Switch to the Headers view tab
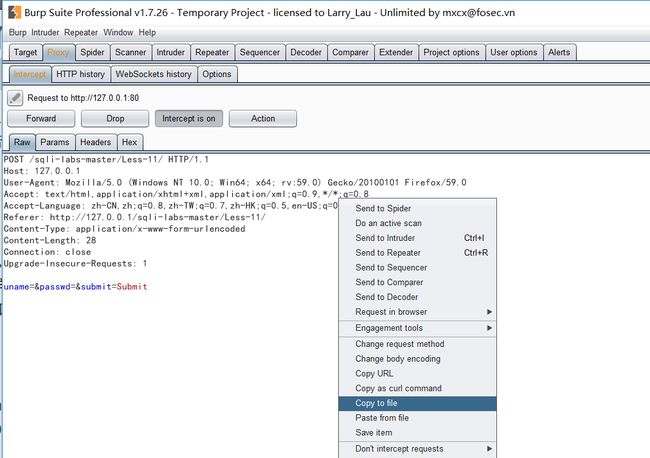This screenshot has height=458, width=650. tap(96, 142)
